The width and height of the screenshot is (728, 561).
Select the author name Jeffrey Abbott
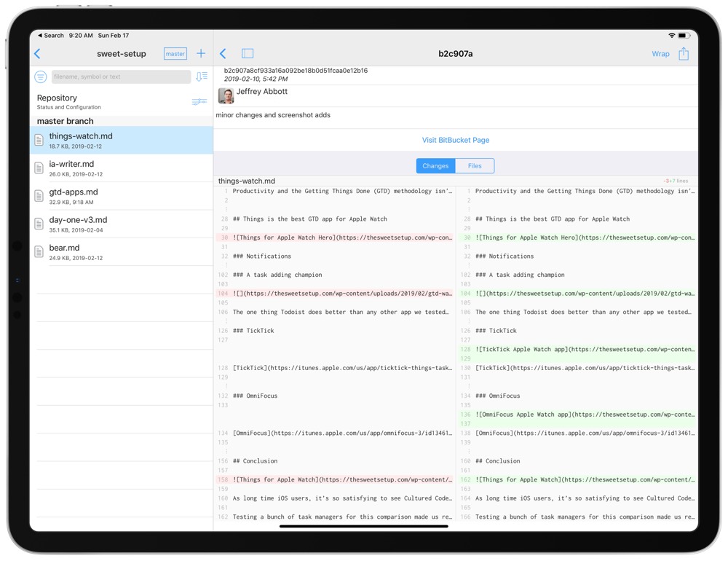[262, 92]
